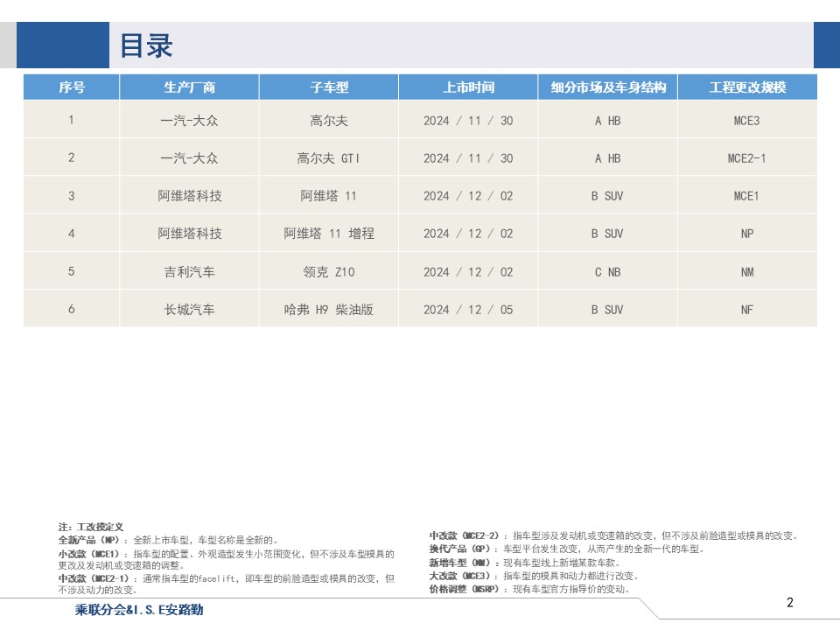The width and height of the screenshot is (840, 630).
Task: Click the MCE1 change scale cell
Action: click(747, 195)
